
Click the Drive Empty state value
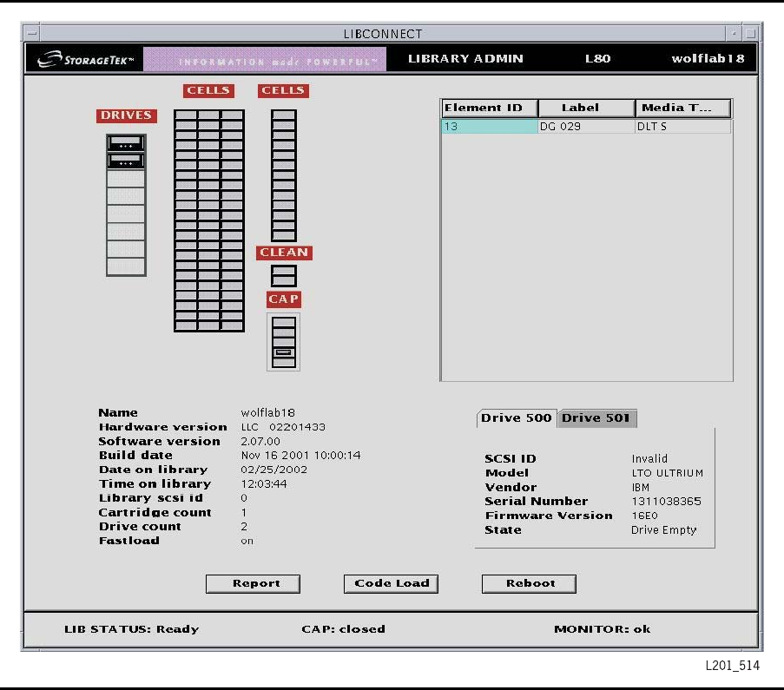click(x=663, y=530)
